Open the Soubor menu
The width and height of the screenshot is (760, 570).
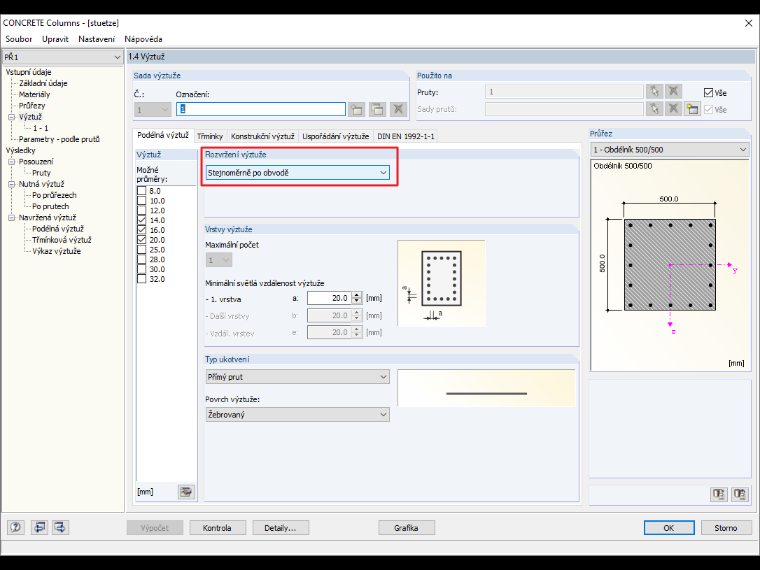[x=19, y=39]
